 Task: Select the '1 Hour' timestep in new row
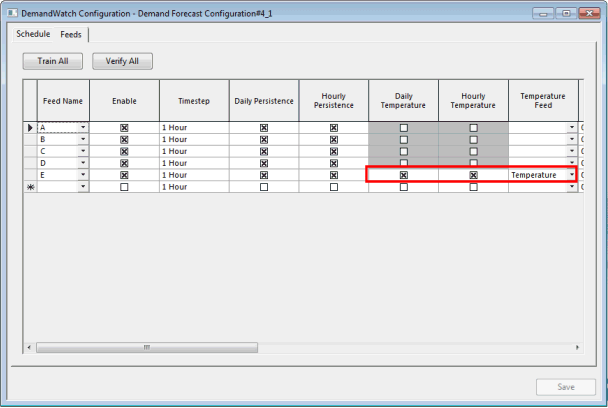coord(194,187)
